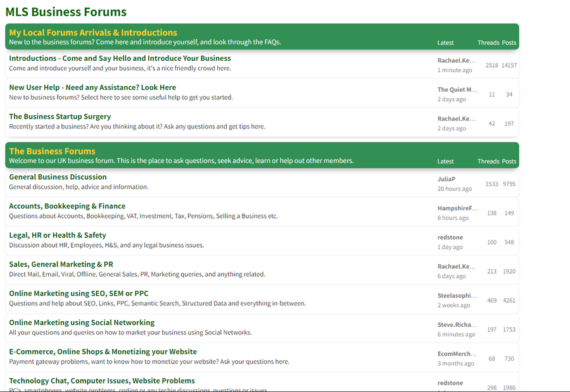Open General Business Discussion forum
The height and width of the screenshot is (392, 570).
(x=58, y=177)
